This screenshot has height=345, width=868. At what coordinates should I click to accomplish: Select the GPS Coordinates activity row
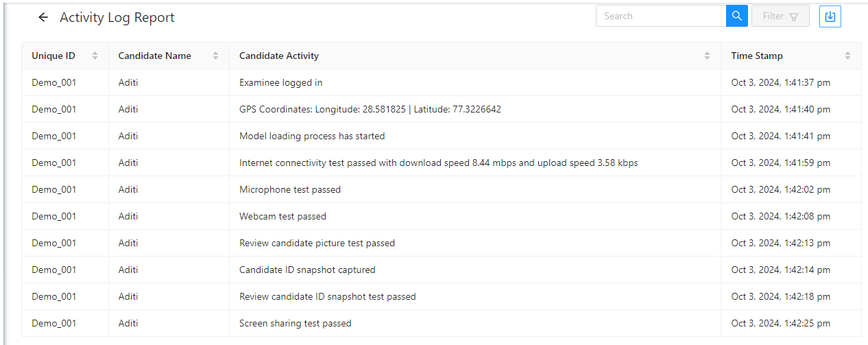[442, 109]
